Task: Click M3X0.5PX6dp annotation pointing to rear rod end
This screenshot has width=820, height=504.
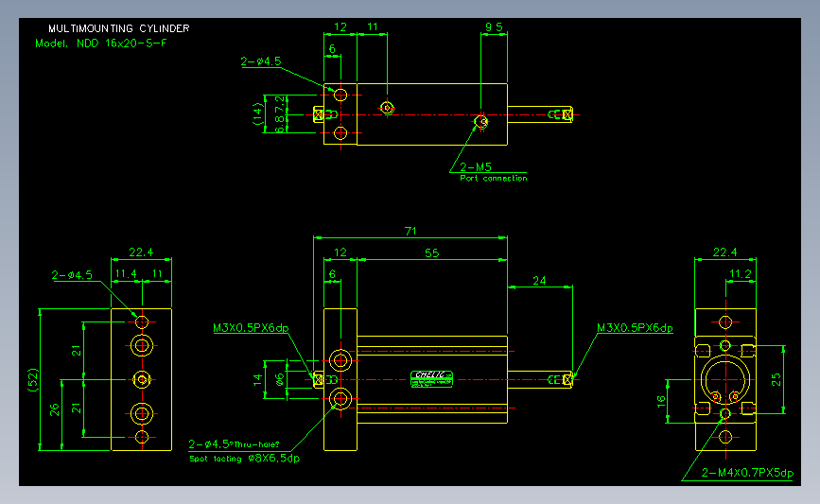Action: coord(251,328)
